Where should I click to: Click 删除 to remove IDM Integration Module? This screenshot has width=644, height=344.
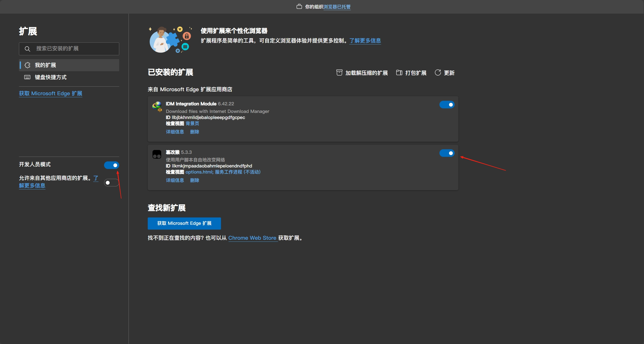[194, 132]
